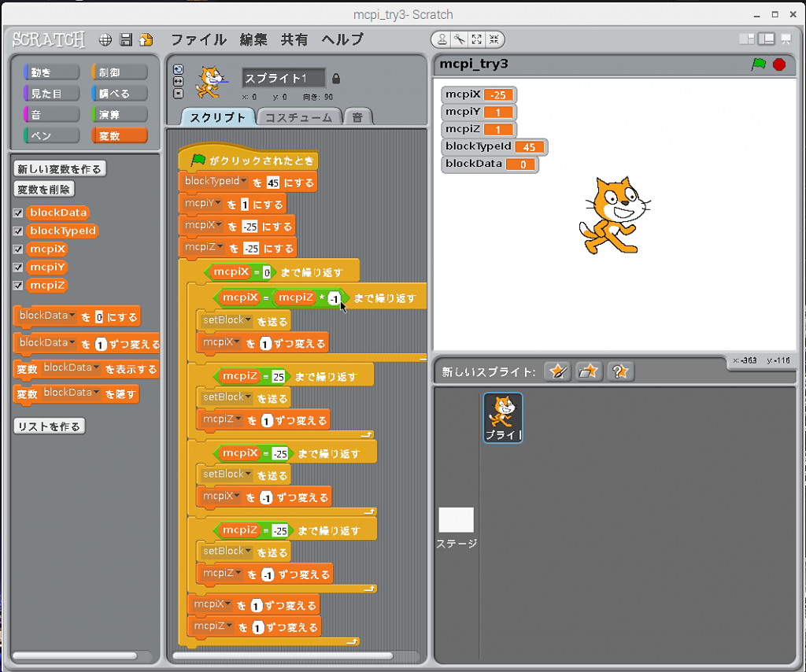Click the green flag to start the script
Screen dimensions: 806x672
[758, 65]
